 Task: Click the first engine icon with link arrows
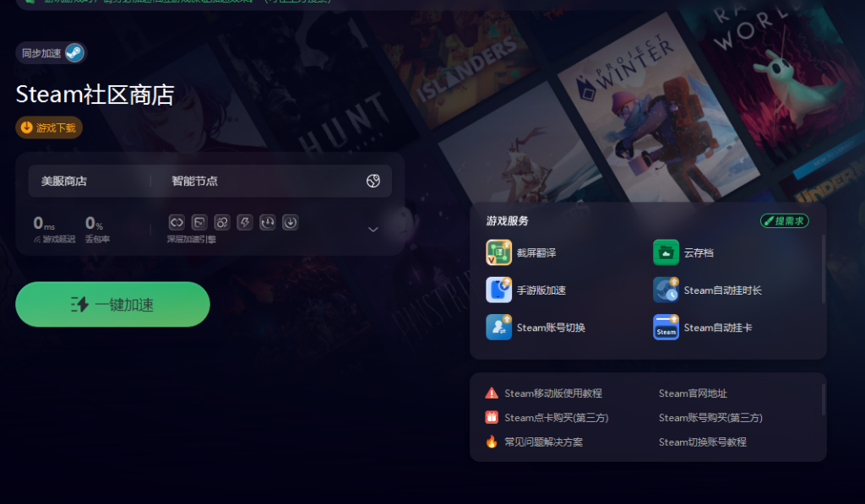[177, 222]
